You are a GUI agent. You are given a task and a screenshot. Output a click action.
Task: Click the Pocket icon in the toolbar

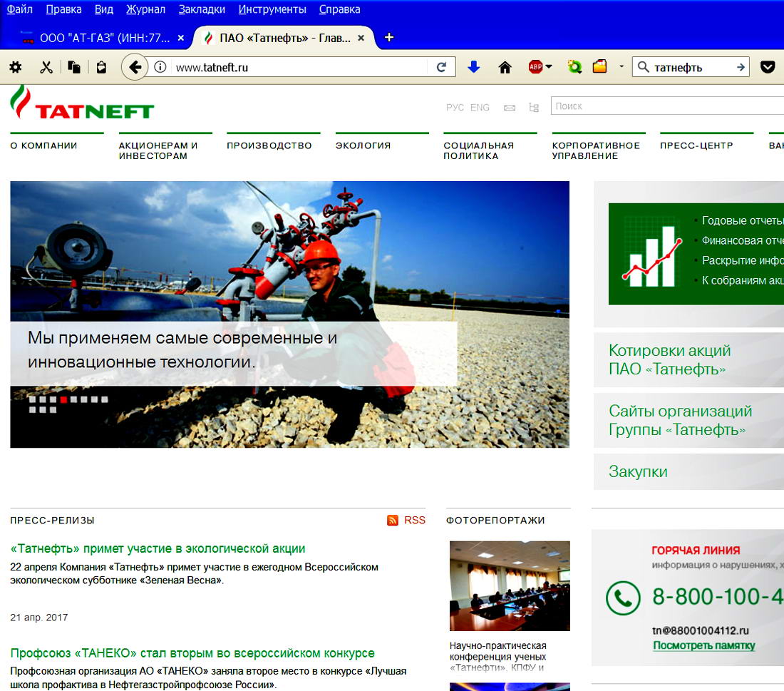coord(768,66)
